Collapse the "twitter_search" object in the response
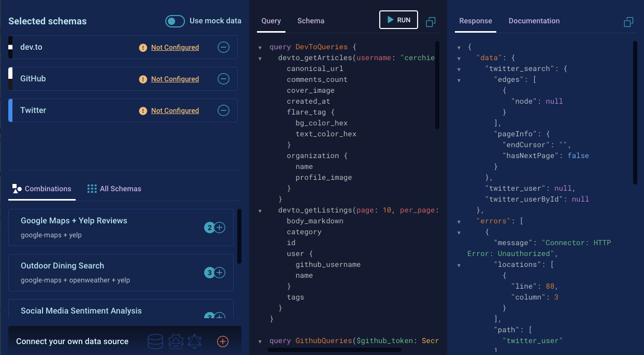Image resolution: width=644 pixels, height=355 pixels. click(x=459, y=69)
